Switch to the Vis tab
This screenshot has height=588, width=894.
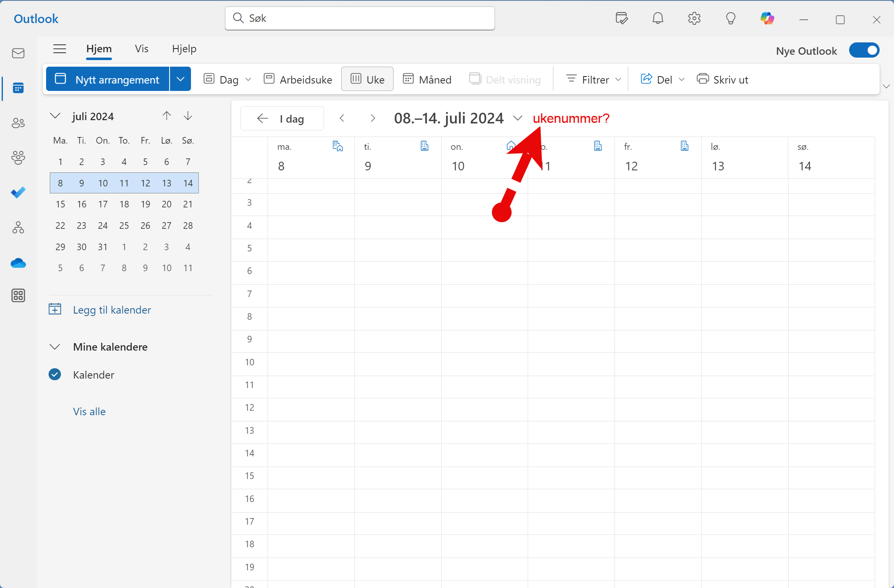141,49
